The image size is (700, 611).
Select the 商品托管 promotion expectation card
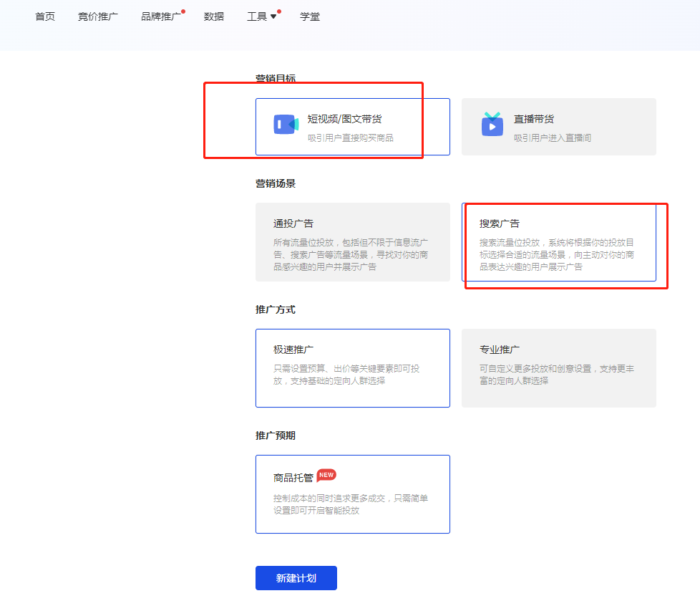point(353,493)
